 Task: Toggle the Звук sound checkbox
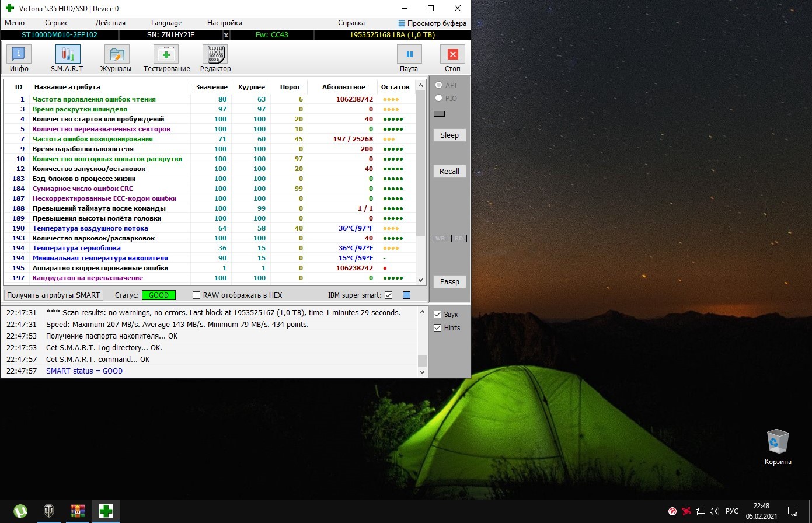point(437,315)
